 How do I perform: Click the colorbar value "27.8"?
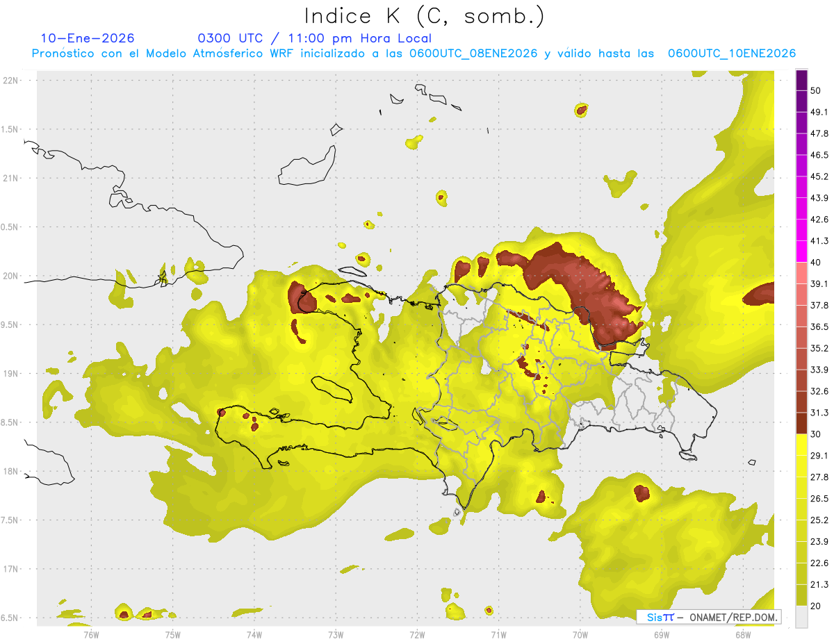point(819,477)
